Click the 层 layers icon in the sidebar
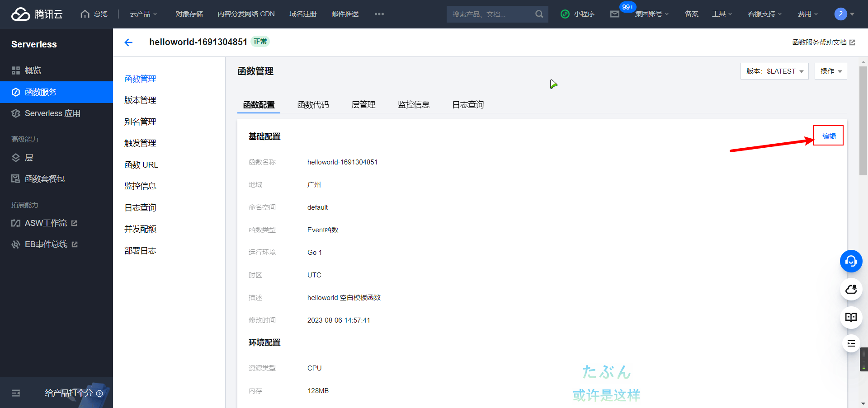868x408 pixels. 15,157
